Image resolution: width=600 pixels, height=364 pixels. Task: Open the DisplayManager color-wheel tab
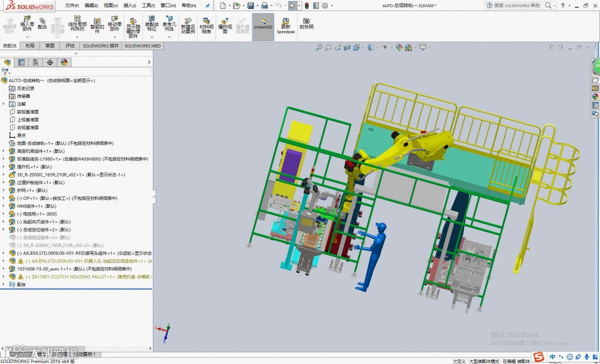pyautogui.click(x=64, y=62)
